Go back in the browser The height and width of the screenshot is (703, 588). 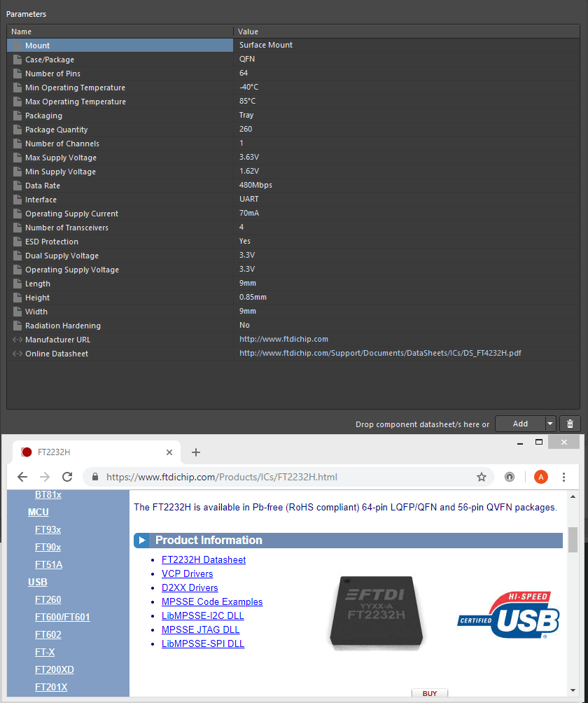pyautogui.click(x=22, y=477)
